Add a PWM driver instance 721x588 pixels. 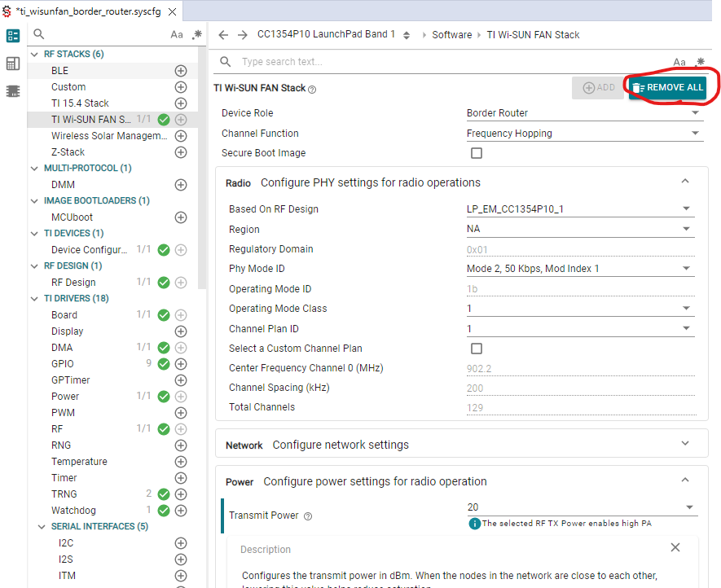point(181,413)
